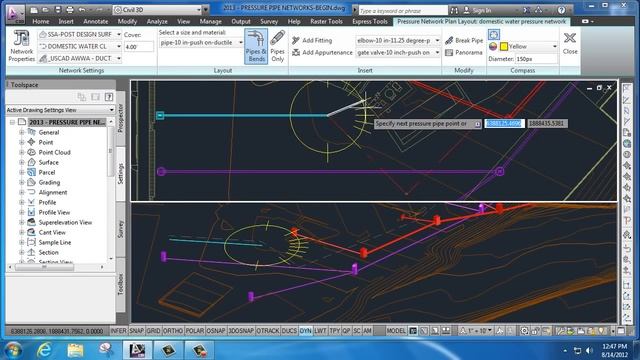The height and width of the screenshot is (360, 640).
Task: Open the Survey ribbon tab
Action: coord(269,21)
